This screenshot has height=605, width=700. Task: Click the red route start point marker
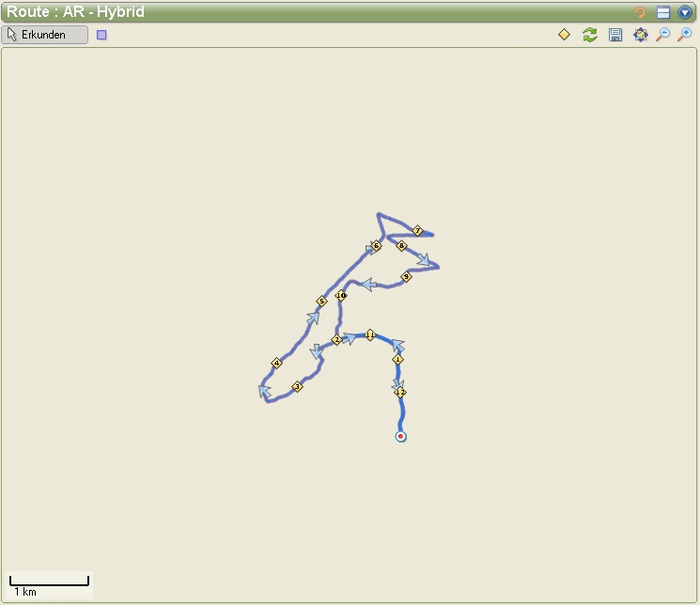coord(401,437)
